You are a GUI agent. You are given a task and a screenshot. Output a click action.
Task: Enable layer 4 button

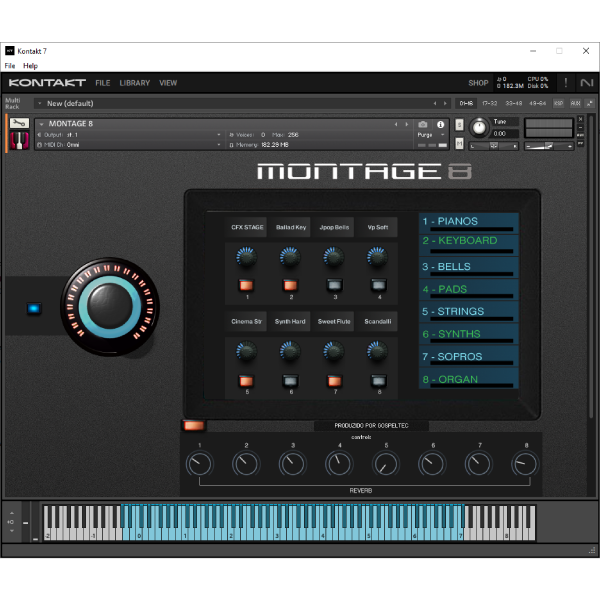click(379, 285)
